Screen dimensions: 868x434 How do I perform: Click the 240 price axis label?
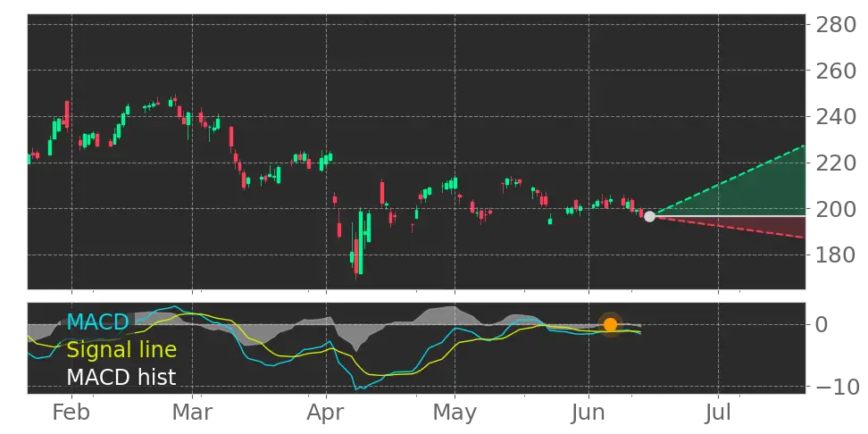[x=835, y=117]
